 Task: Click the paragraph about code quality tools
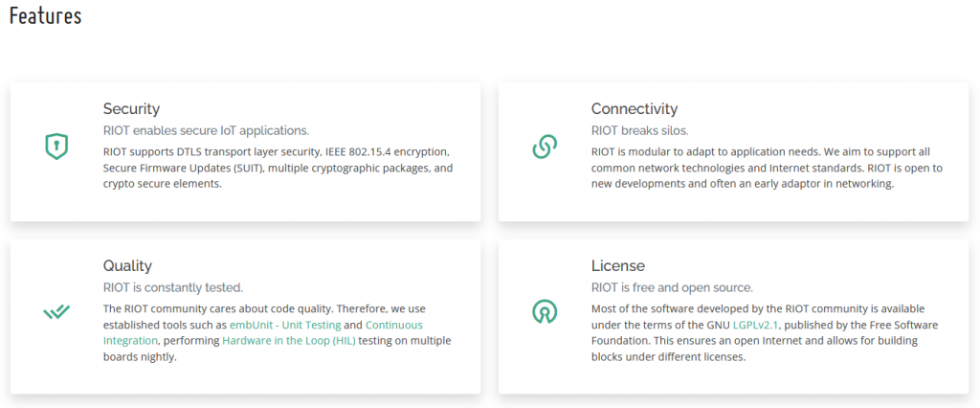point(278,333)
